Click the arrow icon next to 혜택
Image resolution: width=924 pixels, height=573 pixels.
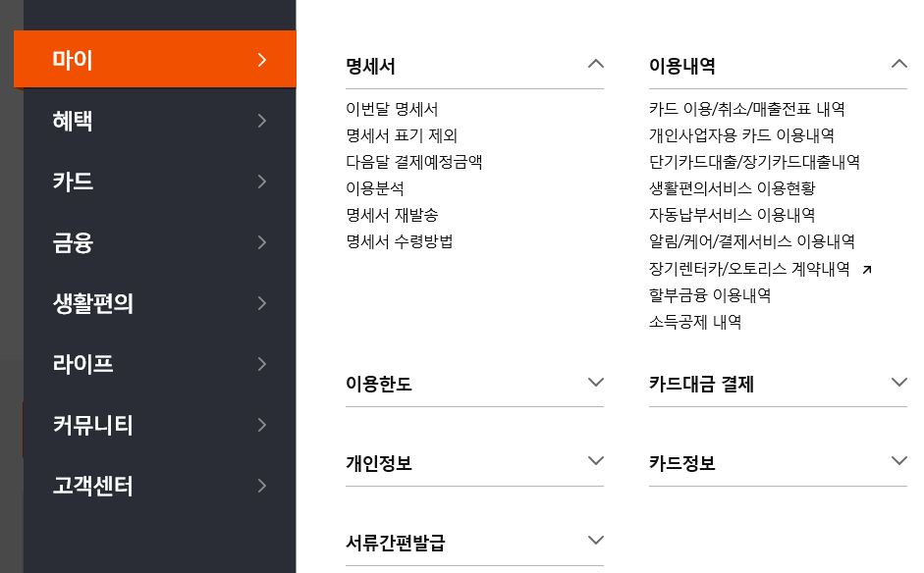click(x=262, y=121)
